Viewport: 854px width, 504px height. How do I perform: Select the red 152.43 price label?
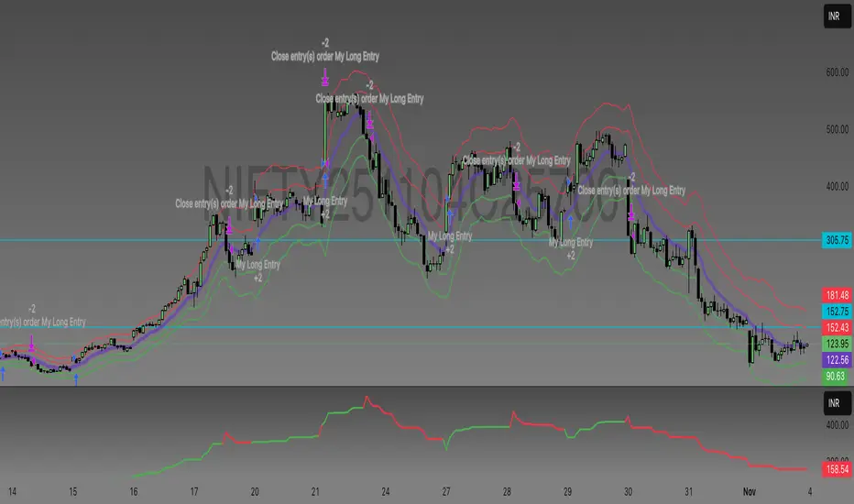coord(837,327)
